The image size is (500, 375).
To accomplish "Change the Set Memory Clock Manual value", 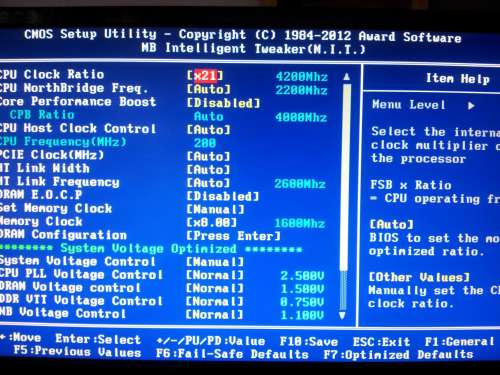I will pyautogui.click(x=216, y=209).
